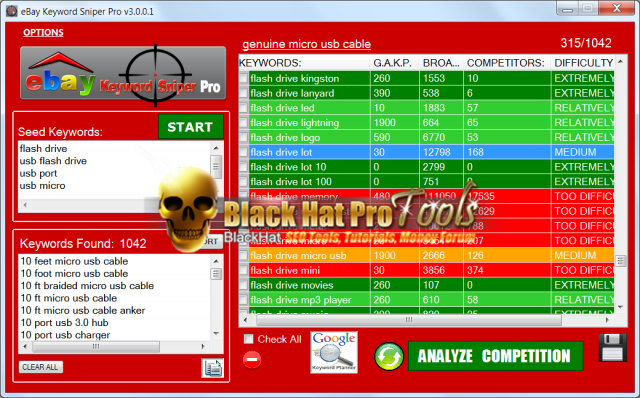Select seed keyword 'usb micro'
640x398 pixels.
click(42, 186)
